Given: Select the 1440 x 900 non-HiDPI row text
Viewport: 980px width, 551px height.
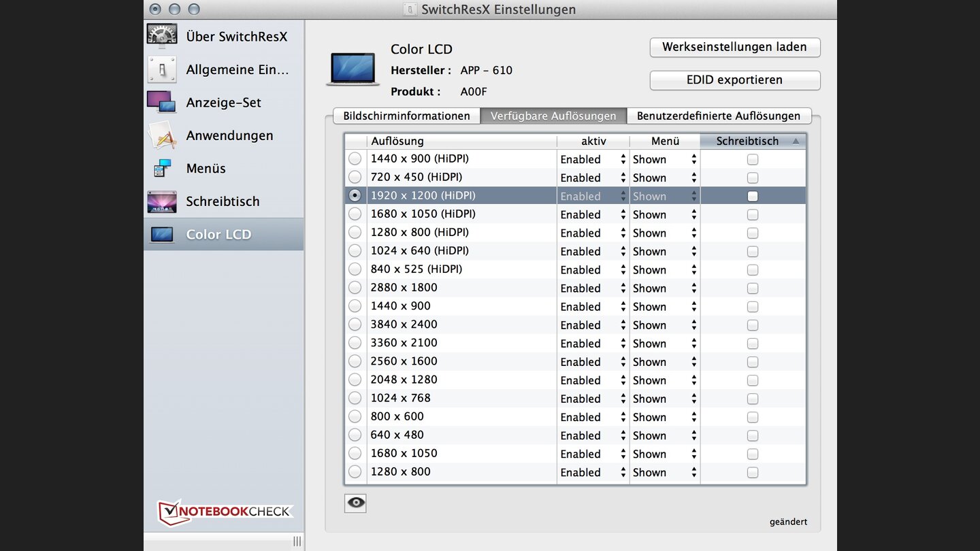Looking at the screenshot, I should (400, 306).
